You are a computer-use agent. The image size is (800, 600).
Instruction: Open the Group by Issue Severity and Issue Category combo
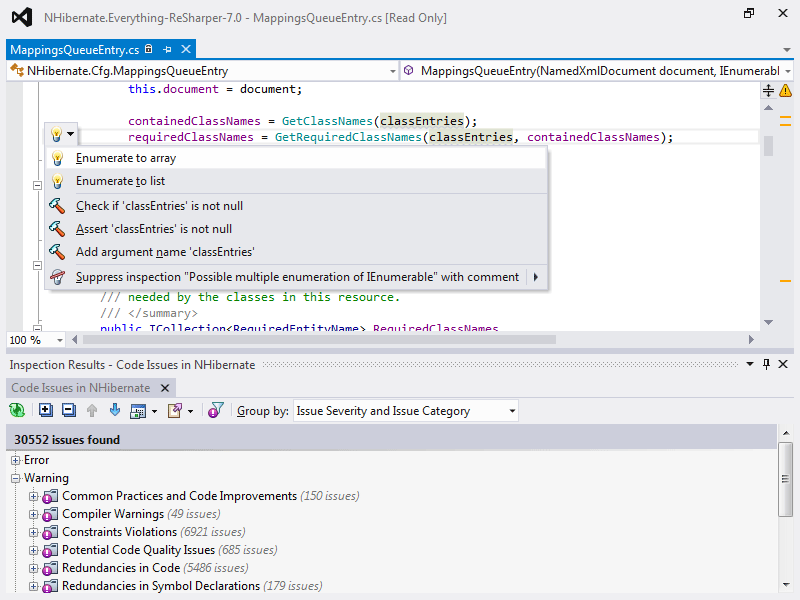[406, 411]
